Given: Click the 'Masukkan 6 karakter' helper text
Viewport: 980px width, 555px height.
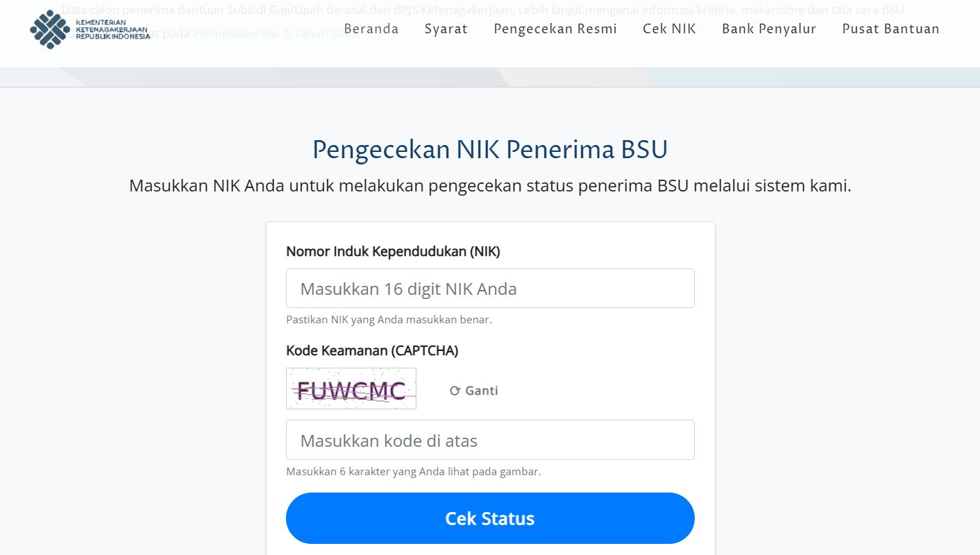Looking at the screenshot, I should [x=413, y=472].
